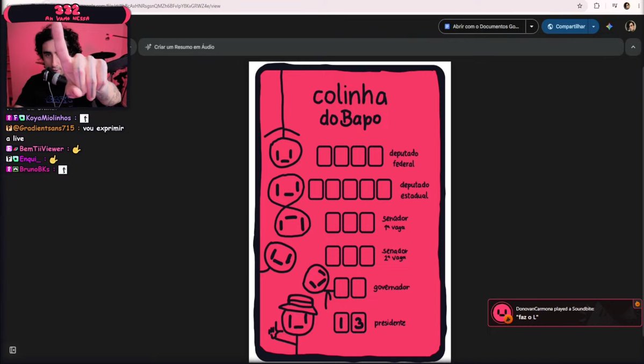Click the sparkle icon before Criar um Resumo
The width and height of the screenshot is (644, 364).
pyautogui.click(x=148, y=47)
